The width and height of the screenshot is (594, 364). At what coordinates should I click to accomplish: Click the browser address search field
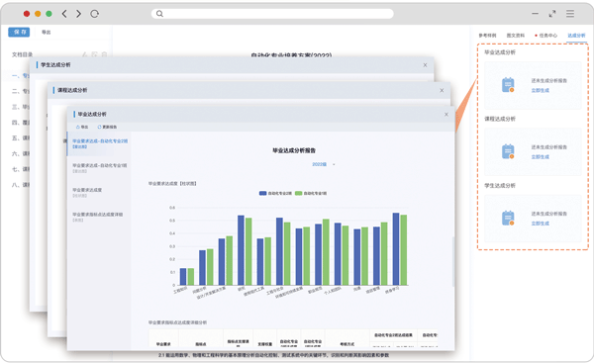[272, 14]
